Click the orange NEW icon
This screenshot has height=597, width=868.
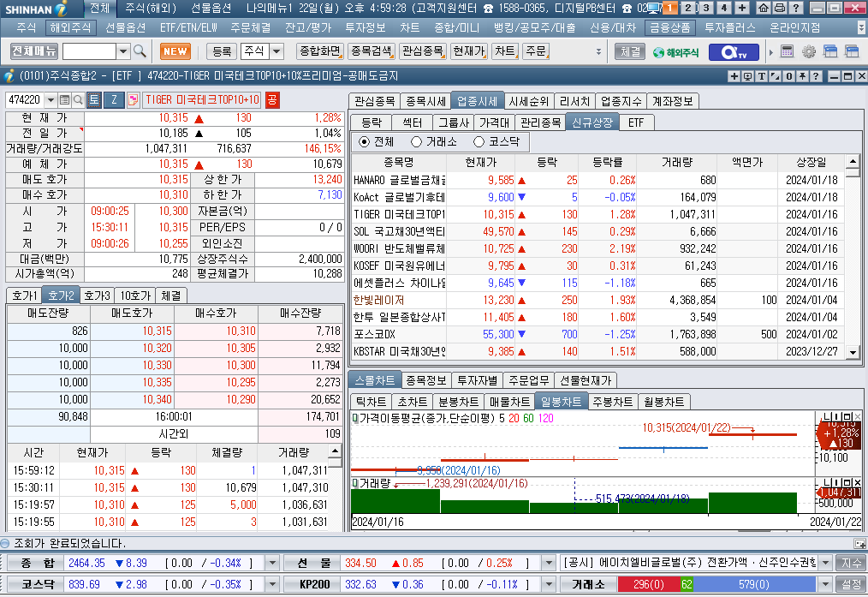click(175, 51)
